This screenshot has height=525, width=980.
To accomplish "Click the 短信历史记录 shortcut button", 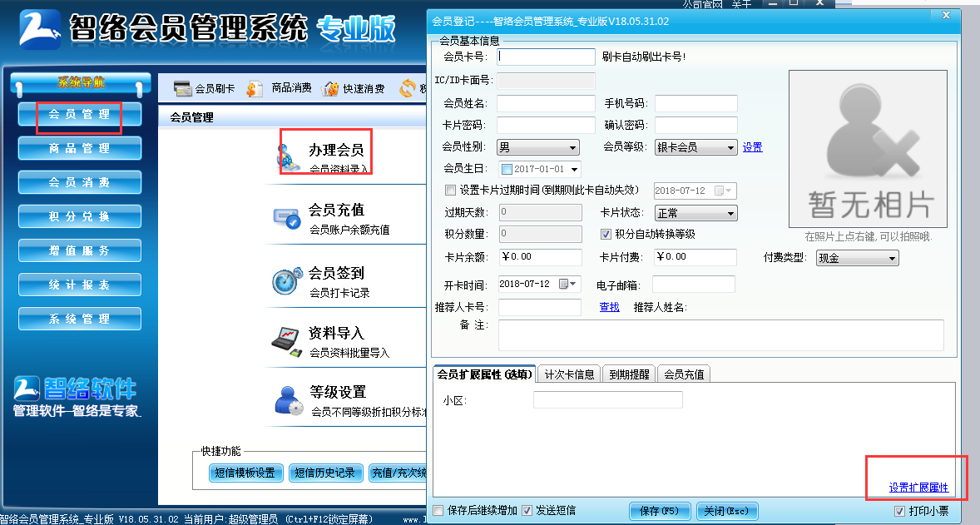I will tap(324, 473).
